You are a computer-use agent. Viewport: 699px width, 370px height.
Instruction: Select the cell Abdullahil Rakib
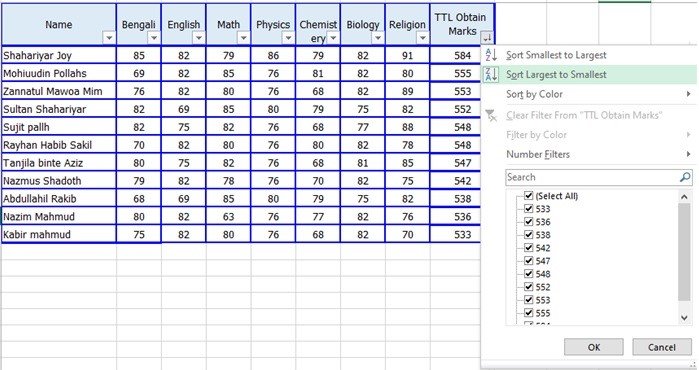[x=59, y=198]
